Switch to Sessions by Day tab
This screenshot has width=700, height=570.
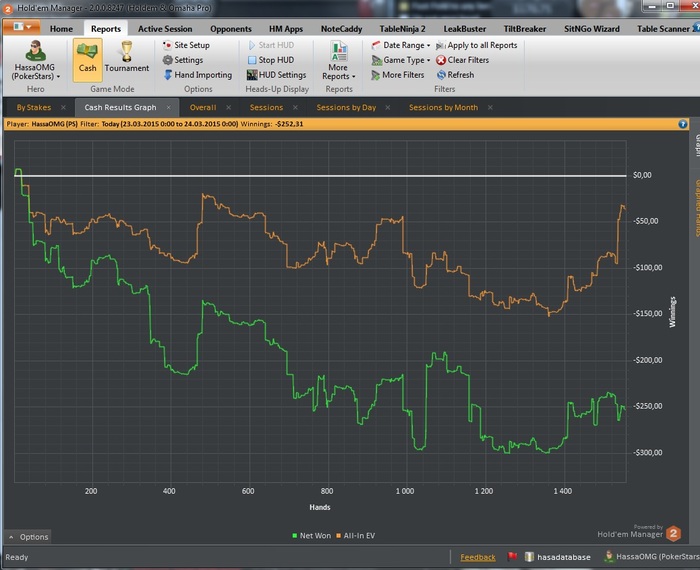(346, 108)
